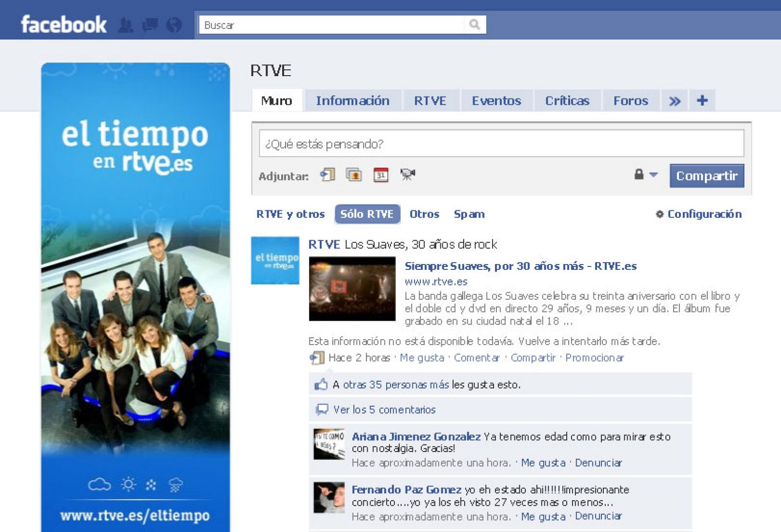Show Ver los 5 comentarios
Screen dimensions: 781x532
pos(384,410)
